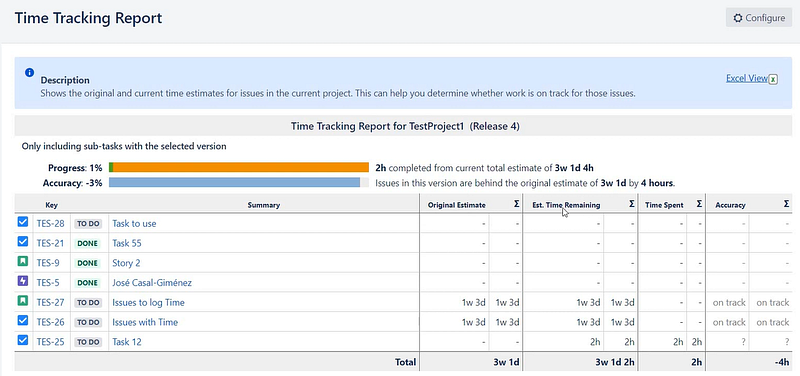This screenshot has height=376, width=800.
Task: Click the sigma header next to Original Estimate
Action: tap(516, 204)
